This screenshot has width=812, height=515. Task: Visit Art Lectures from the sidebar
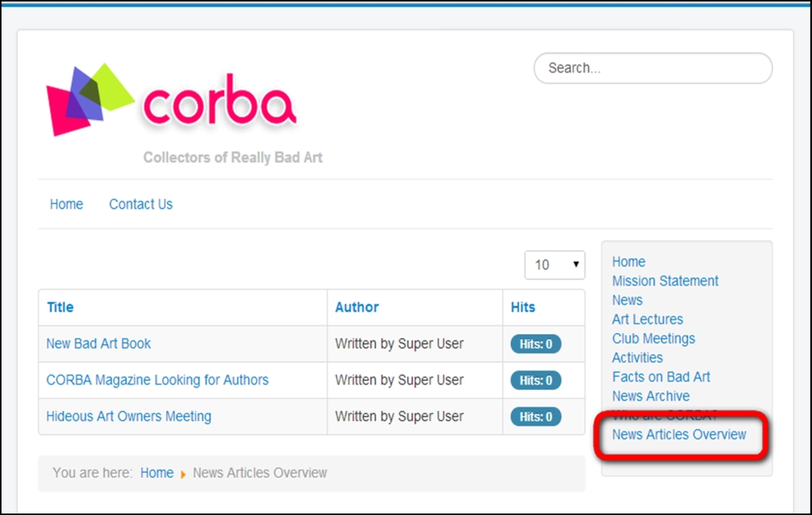(x=647, y=319)
